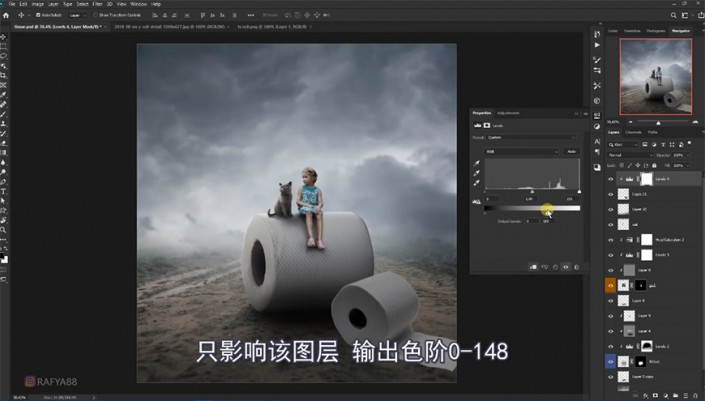
Task: Add a layer style with fx icon
Action: [x=646, y=396]
